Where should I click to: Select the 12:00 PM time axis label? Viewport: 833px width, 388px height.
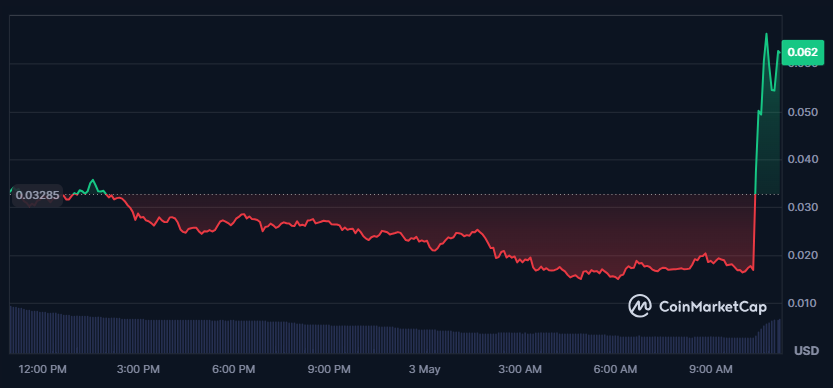(42, 369)
